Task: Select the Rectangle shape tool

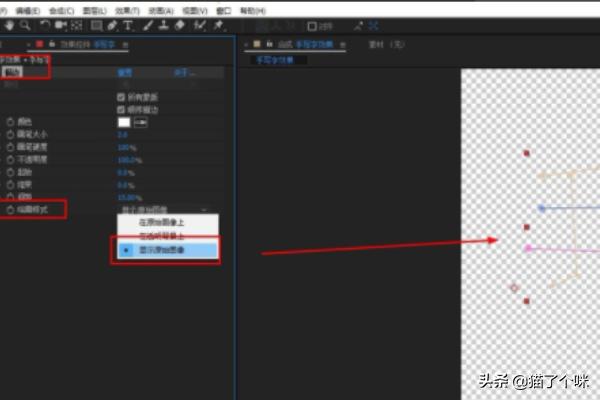Action: (x=96, y=26)
